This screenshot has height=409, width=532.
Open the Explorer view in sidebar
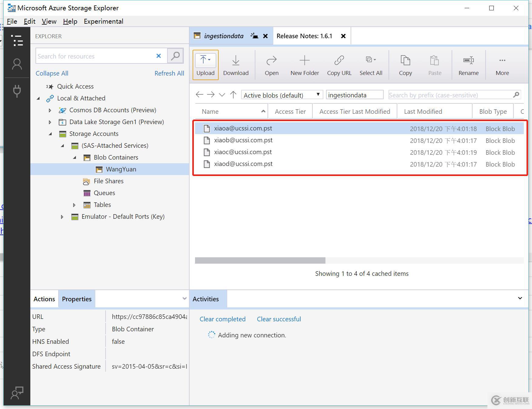pos(17,40)
